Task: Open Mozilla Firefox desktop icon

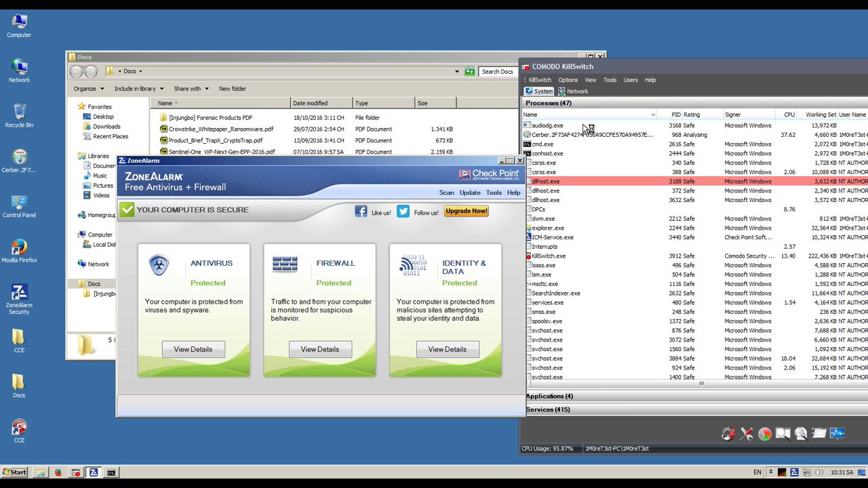Action: click(19, 251)
